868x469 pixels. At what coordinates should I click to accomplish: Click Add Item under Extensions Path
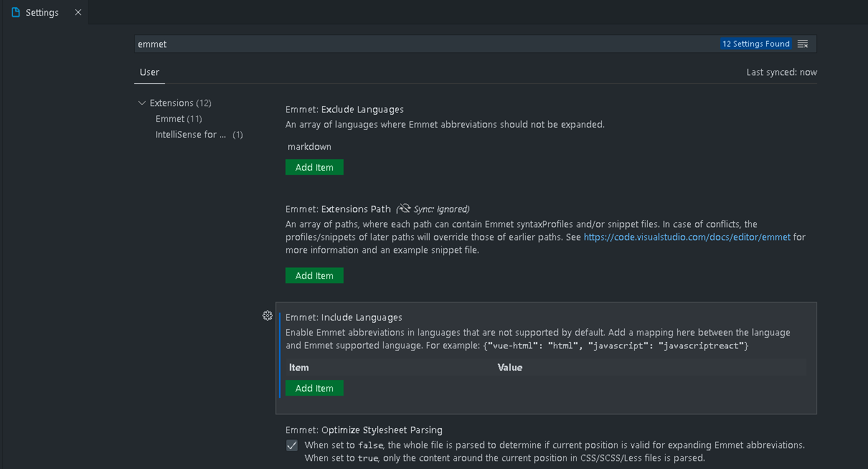point(314,275)
